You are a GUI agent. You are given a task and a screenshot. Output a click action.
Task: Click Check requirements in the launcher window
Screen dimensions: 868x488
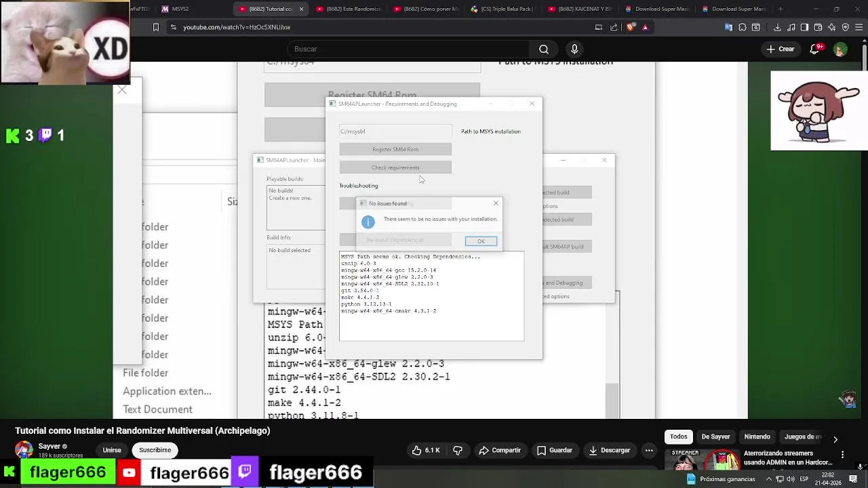[395, 167]
